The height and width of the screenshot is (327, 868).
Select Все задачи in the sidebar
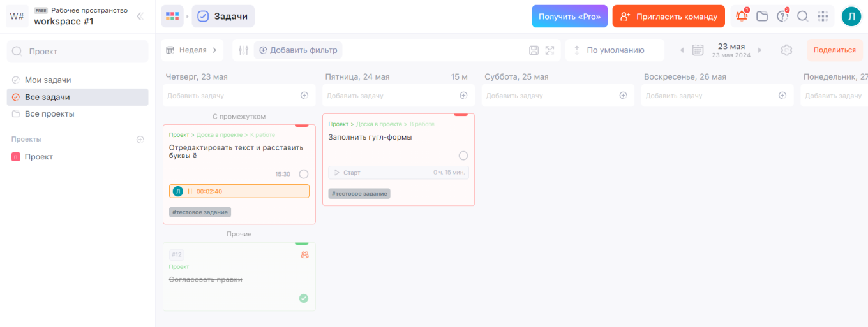pos(77,97)
